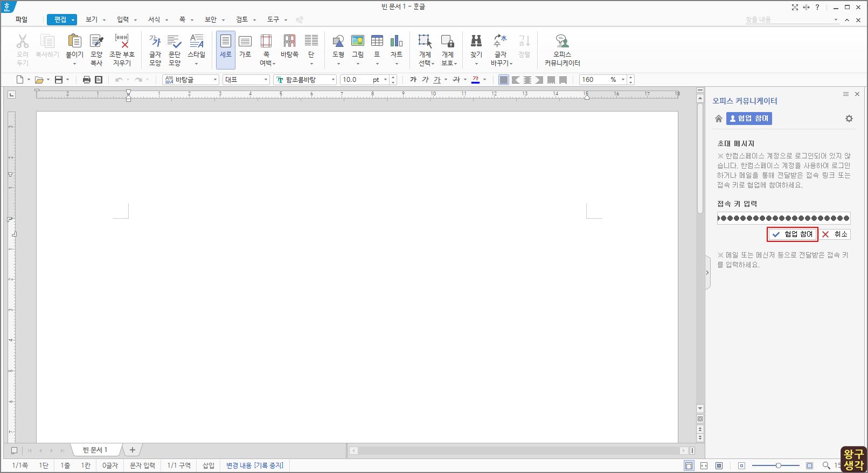Viewport: 868px width, 473px height.
Task: Click the save diskette icon in the toolbar
Action: pos(59,80)
